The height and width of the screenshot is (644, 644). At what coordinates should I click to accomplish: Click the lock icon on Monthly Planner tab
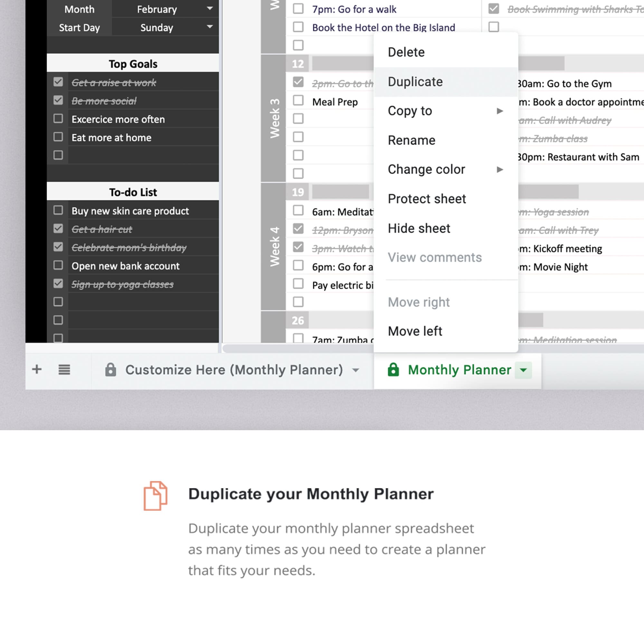393,370
